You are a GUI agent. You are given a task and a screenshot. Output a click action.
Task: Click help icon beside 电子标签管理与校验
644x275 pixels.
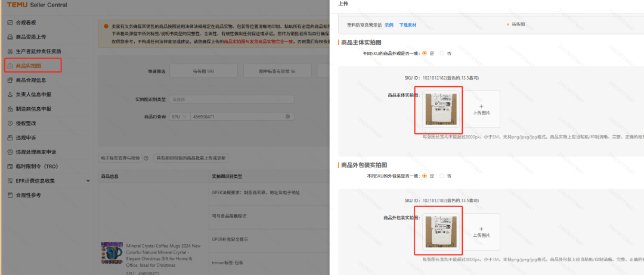pos(146,158)
